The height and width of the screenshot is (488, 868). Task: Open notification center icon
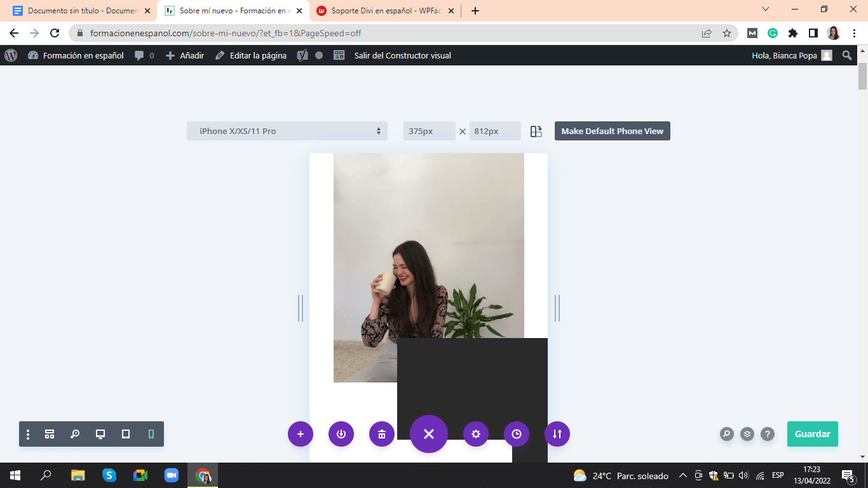click(848, 475)
